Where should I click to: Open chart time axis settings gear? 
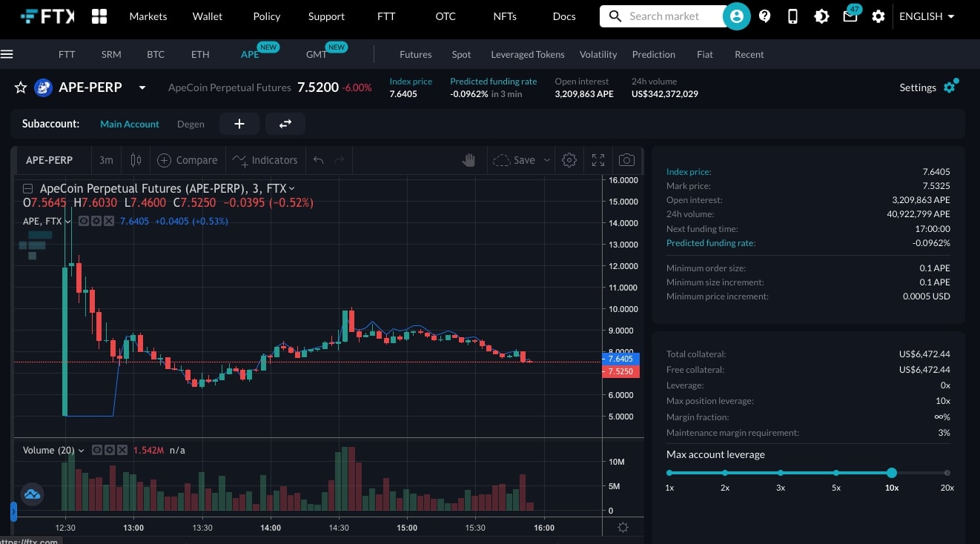tap(623, 528)
